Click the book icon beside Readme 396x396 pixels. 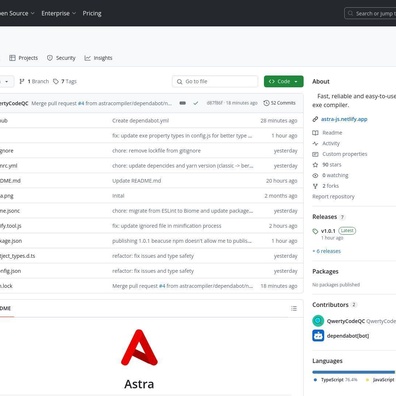point(315,133)
